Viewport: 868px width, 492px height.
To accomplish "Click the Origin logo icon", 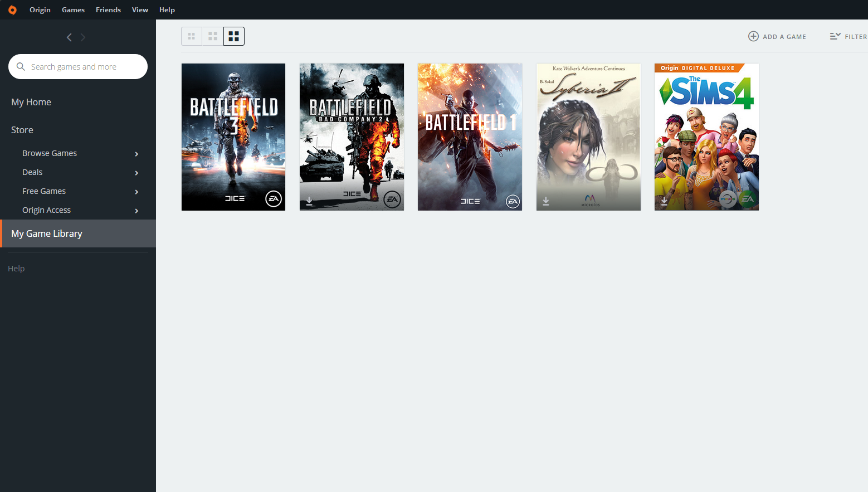I will (12, 10).
